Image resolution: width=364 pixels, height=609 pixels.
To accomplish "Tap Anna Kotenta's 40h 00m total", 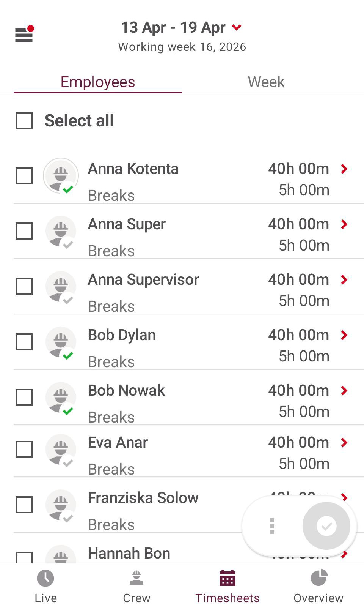I will [x=298, y=169].
